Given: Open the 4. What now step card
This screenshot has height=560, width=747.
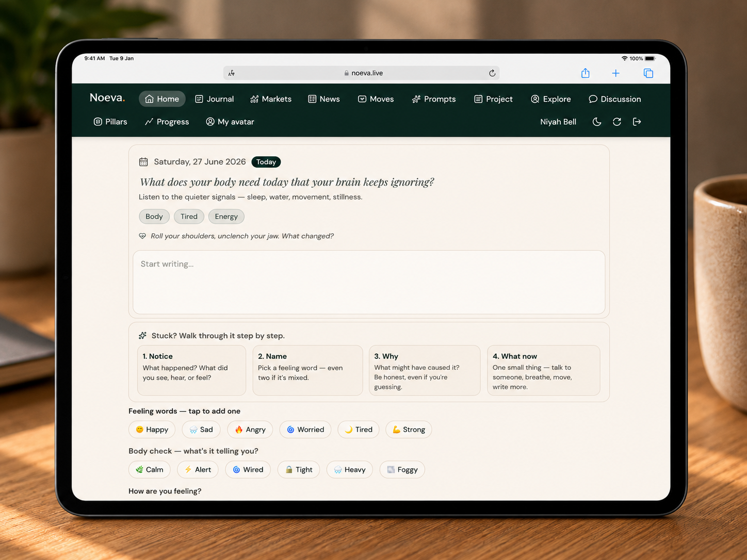Looking at the screenshot, I should tap(544, 370).
